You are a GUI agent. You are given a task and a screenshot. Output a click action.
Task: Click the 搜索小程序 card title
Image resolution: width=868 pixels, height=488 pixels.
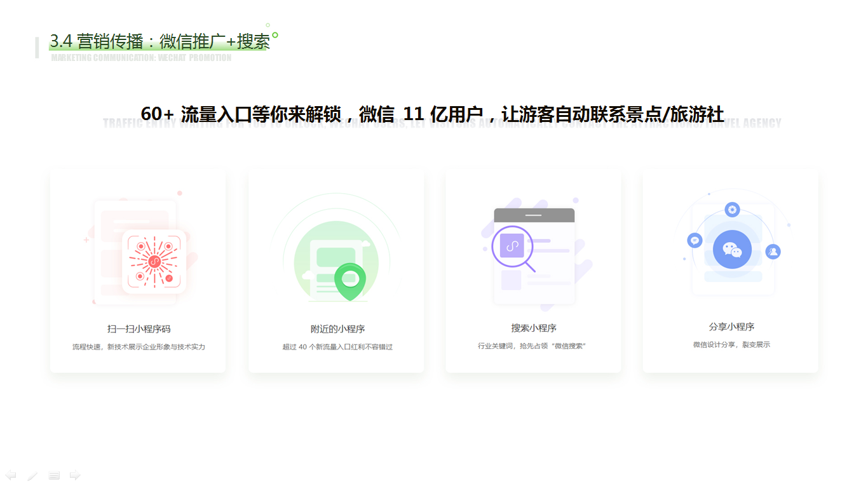click(x=534, y=329)
